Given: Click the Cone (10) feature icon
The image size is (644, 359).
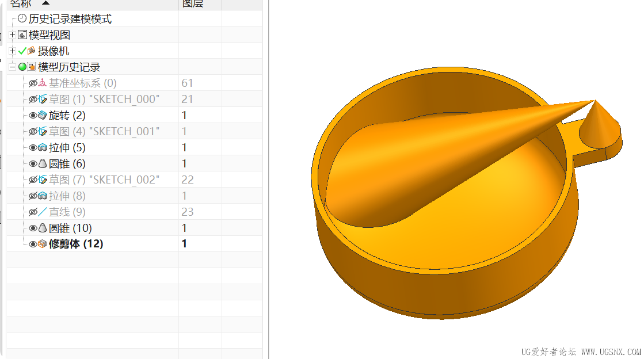Looking at the screenshot, I should click(43, 228).
